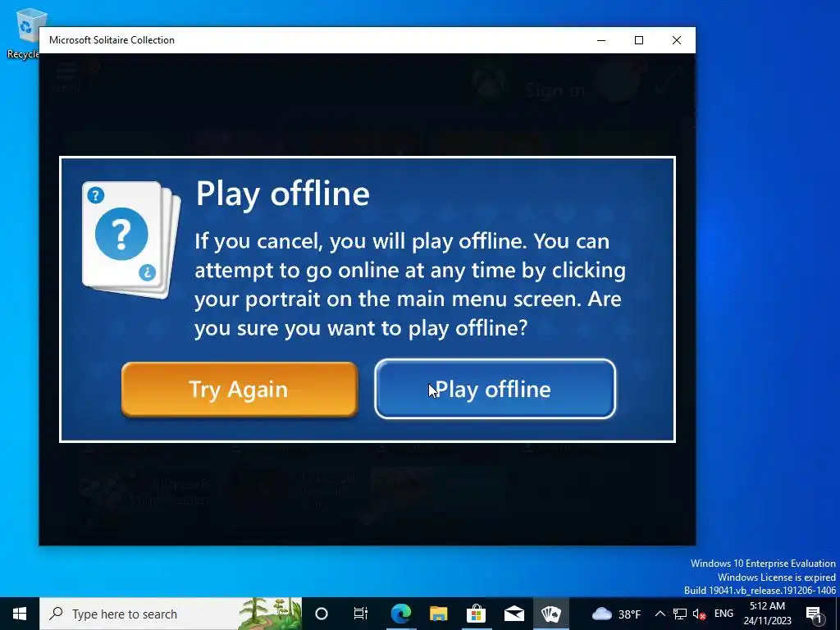The width and height of the screenshot is (840, 630).
Task: Click the orange Try Again button
Action: click(240, 390)
